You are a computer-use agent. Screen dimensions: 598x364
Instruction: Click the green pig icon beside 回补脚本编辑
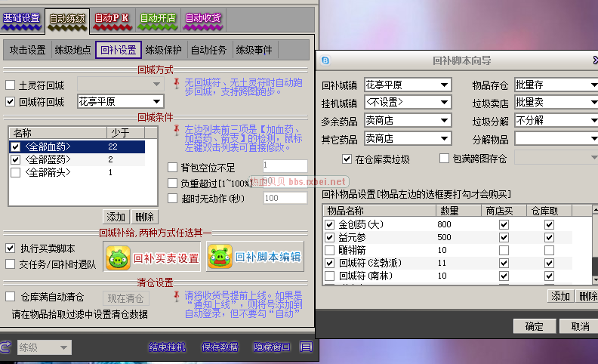(219, 257)
